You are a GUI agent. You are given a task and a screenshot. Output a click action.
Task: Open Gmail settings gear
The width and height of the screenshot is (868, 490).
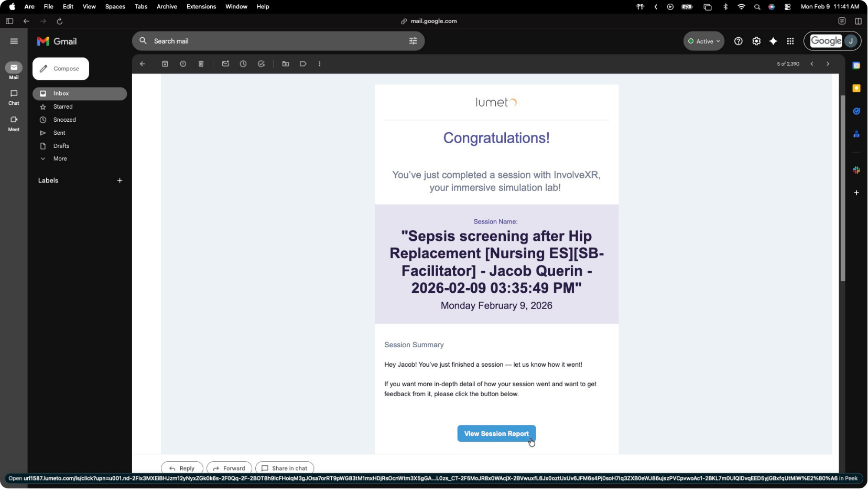click(756, 41)
